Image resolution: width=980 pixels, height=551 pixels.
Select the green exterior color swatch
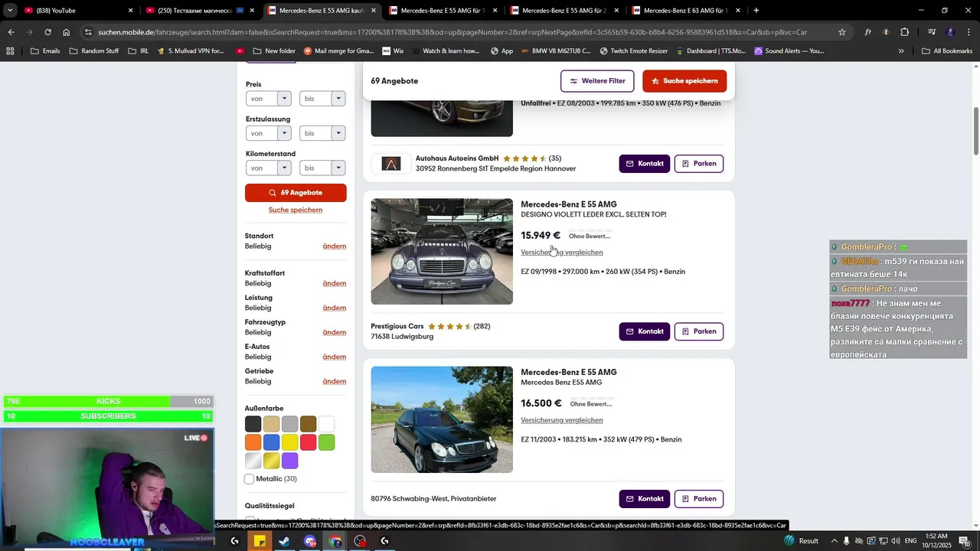(x=326, y=442)
